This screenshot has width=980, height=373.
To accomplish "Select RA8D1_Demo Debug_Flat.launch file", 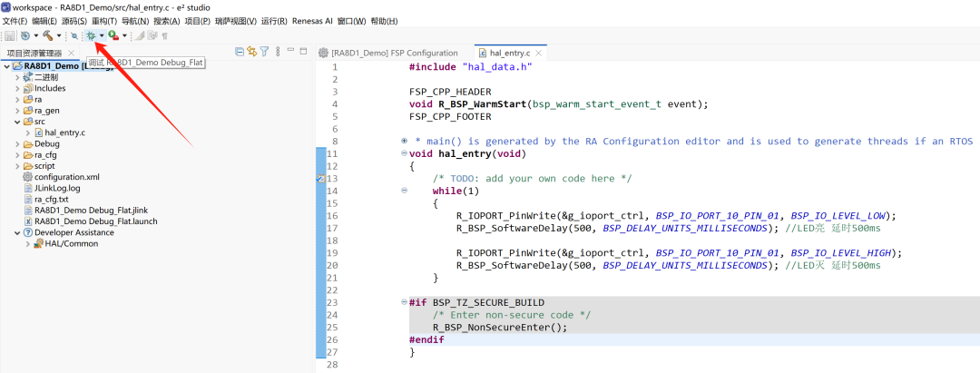I will click(95, 221).
